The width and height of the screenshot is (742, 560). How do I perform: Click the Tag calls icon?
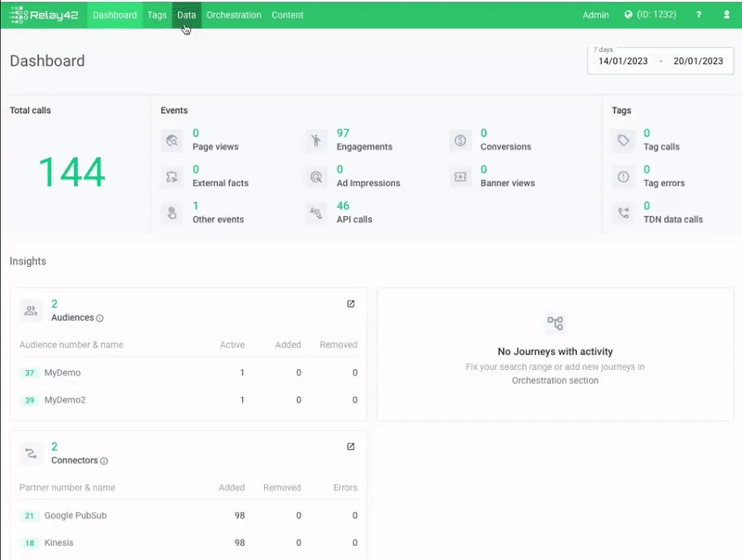[x=623, y=141]
